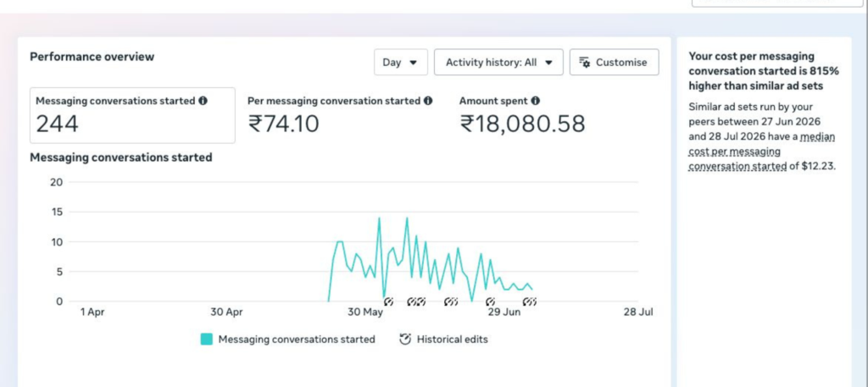Click the input field in the top-right corner
868x387 pixels.
tap(777, 3)
